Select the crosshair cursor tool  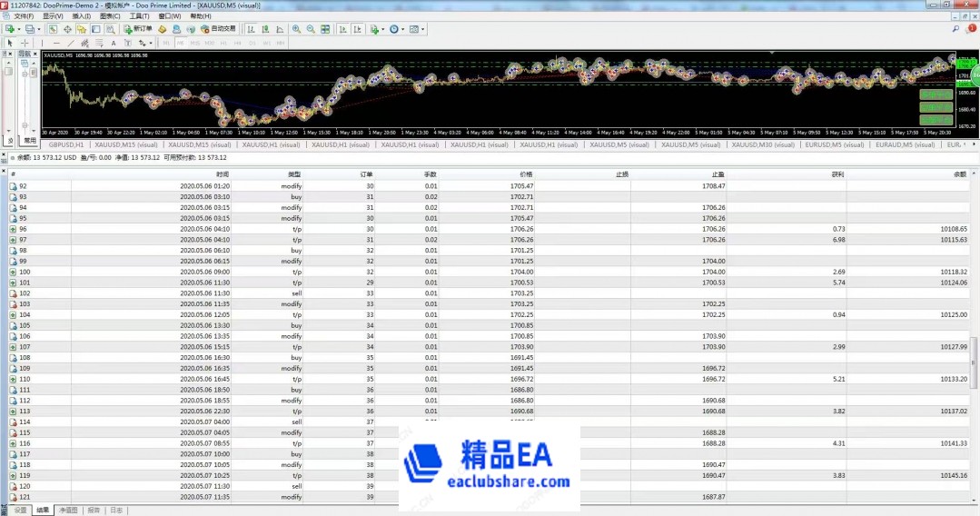(25, 43)
